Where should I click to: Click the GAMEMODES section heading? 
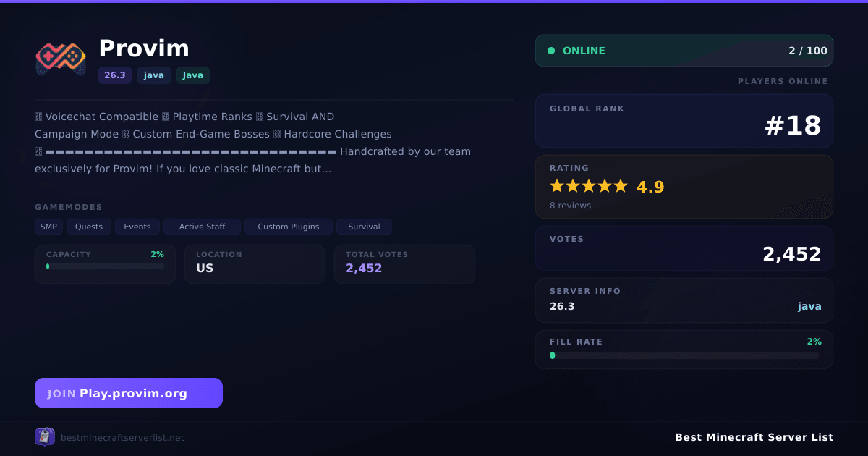(x=69, y=207)
